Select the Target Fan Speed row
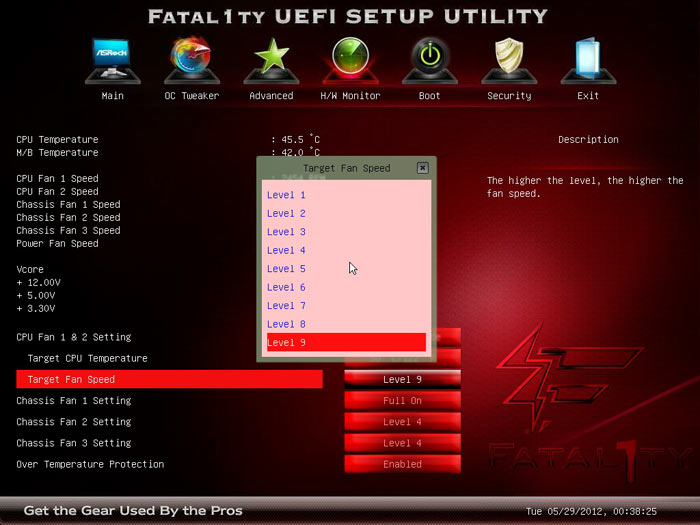The height and width of the screenshot is (525, 700). point(169,379)
